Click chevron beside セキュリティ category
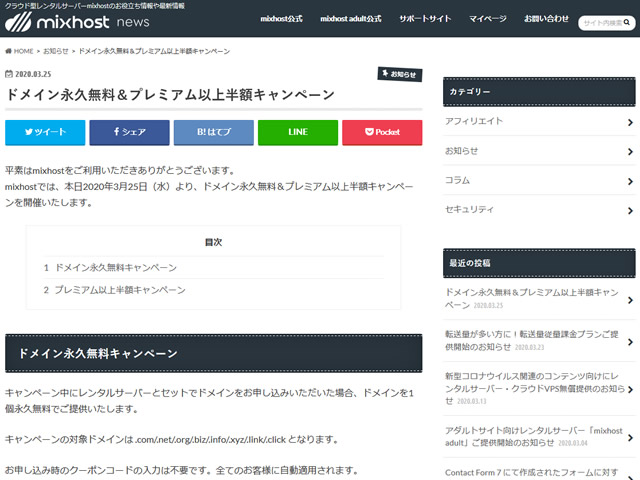Image resolution: width=640 pixels, height=480 pixels. click(630, 211)
